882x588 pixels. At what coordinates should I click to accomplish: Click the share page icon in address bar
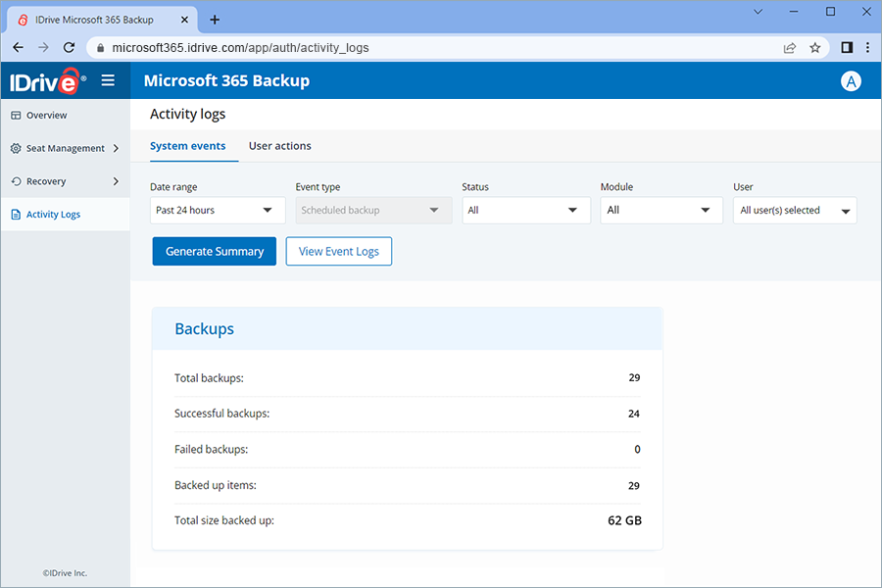790,48
